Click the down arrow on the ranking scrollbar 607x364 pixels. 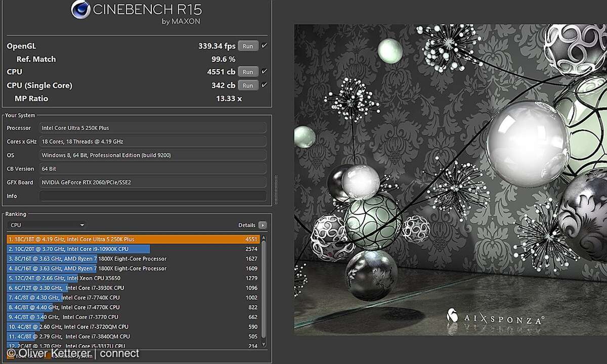coord(263,343)
